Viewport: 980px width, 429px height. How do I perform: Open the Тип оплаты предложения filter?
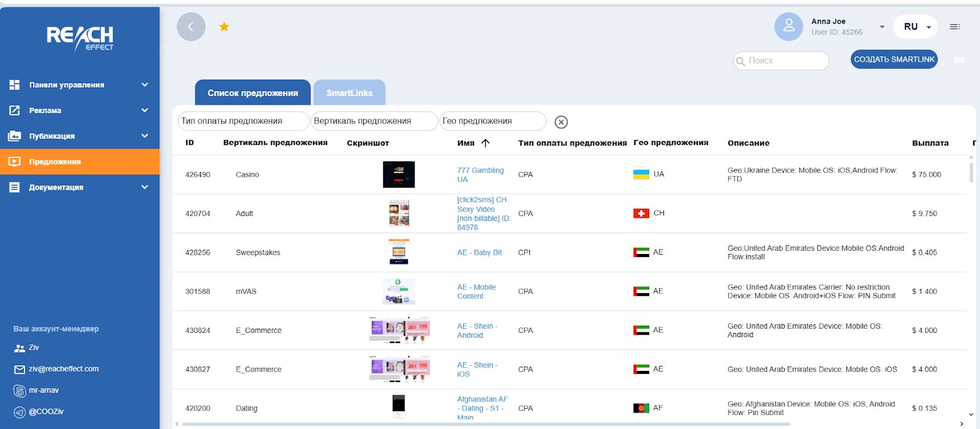tap(243, 121)
